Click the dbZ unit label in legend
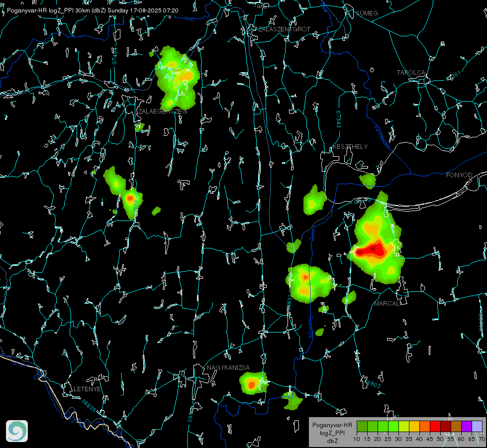487x448 pixels. 332,441
